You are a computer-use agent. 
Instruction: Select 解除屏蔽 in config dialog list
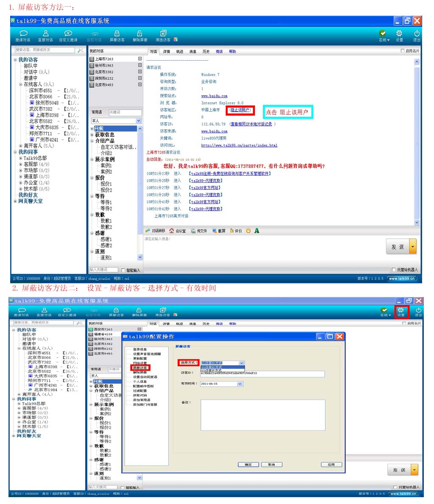(139, 372)
